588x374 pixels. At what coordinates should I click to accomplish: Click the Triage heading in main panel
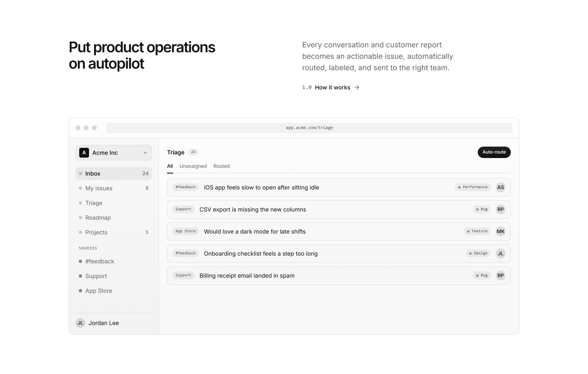point(176,152)
